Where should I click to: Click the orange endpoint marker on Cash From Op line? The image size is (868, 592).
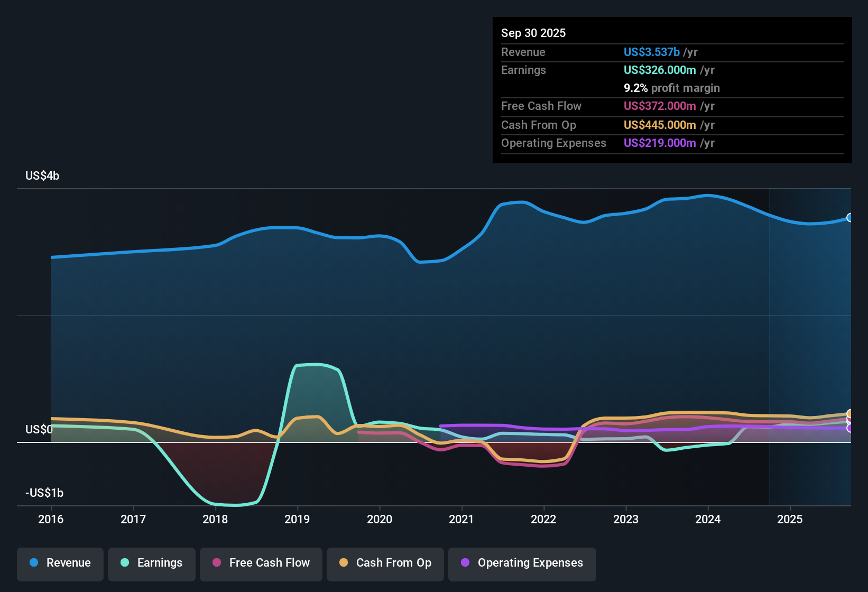pyautogui.click(x=849, y=414)
